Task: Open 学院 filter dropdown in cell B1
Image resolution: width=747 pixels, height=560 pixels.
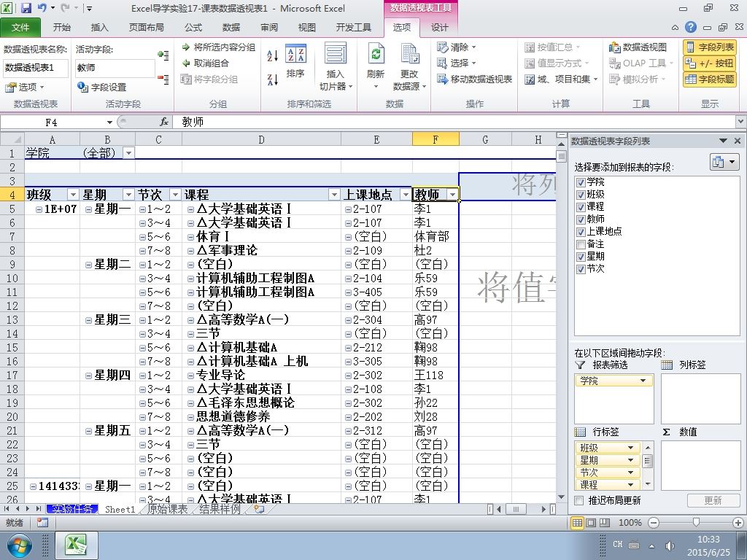Action: [128, 153]
